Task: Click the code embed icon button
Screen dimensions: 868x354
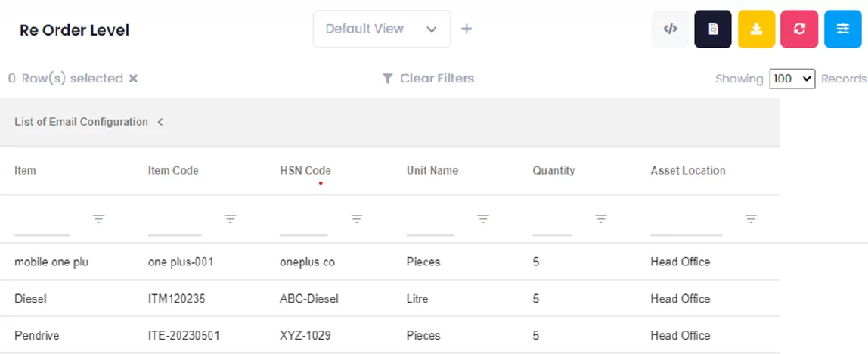Action: [x=670, y=29]
